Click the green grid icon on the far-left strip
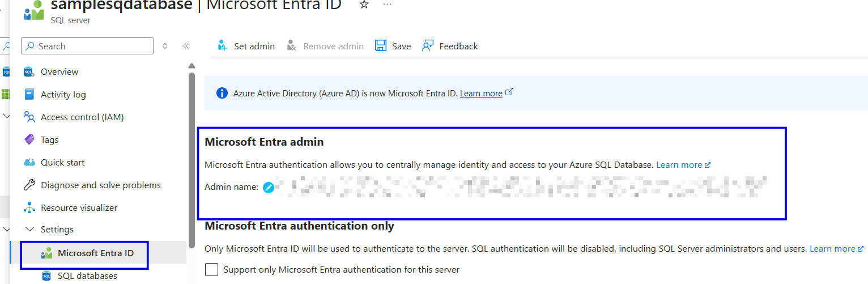 click(6, 94)
